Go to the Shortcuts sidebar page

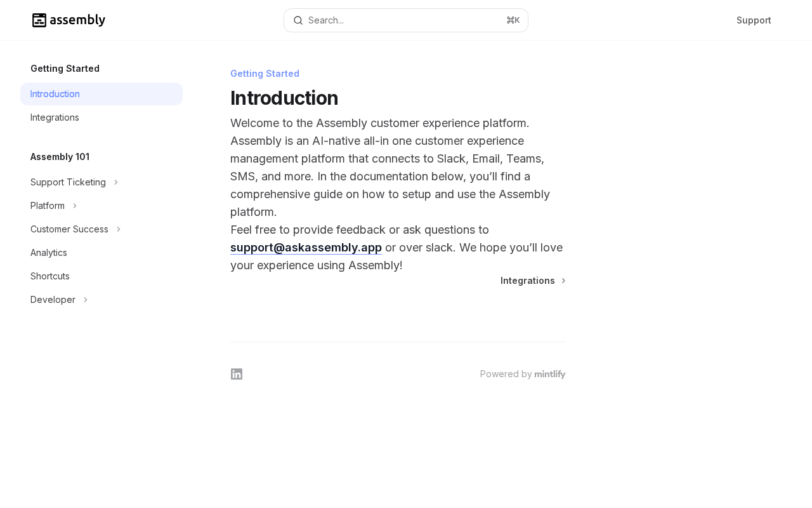(x=50, y=276)
